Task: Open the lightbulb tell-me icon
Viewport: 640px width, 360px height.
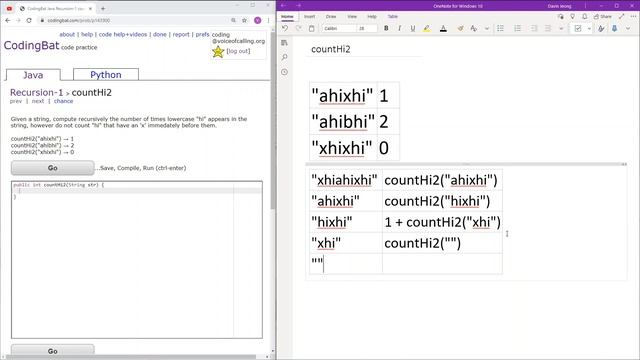Action: (573, 16)
